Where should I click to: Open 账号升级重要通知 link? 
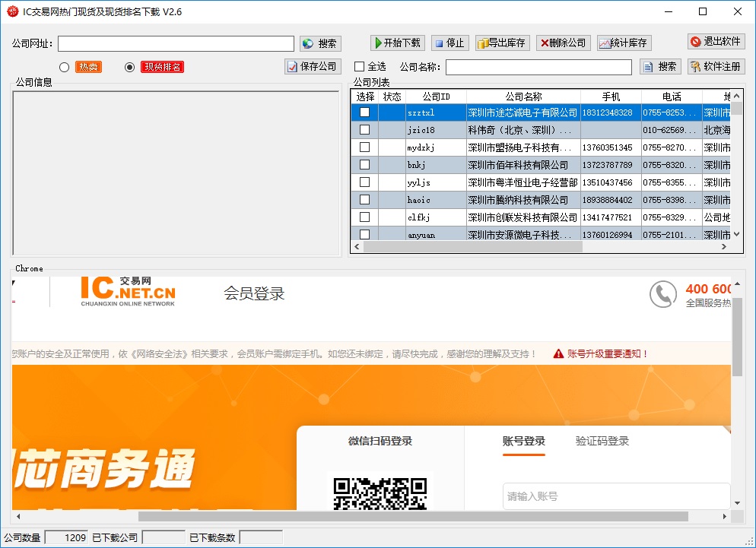click(x=607, y=353)
